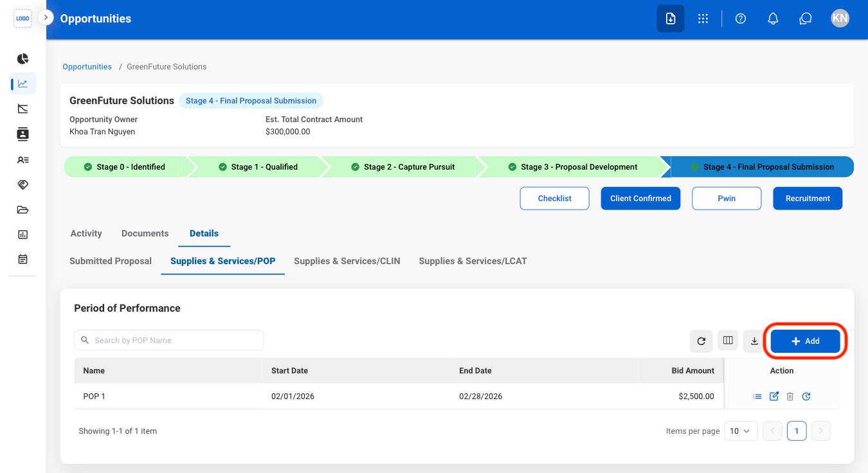
Task: Select Stage 4 - Final Proposal Submission step
Action: tap(763, 167)
